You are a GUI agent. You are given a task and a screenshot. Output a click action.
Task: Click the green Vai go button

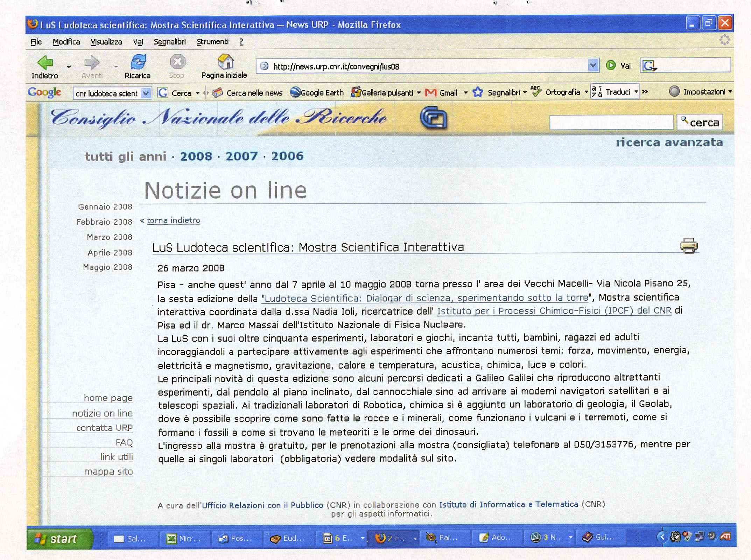[611, 65]
